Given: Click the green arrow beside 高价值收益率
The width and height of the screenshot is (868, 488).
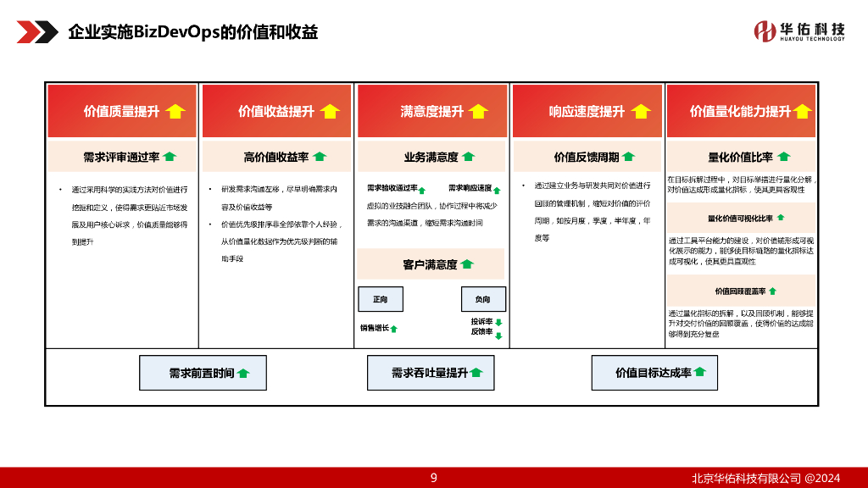Looking at the screenshot, I should [320, 157].
